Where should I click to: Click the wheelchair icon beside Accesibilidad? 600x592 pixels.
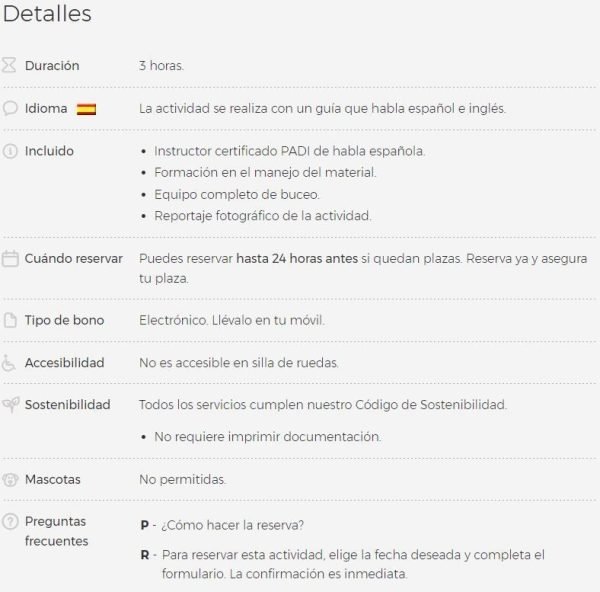coord(9,363)
